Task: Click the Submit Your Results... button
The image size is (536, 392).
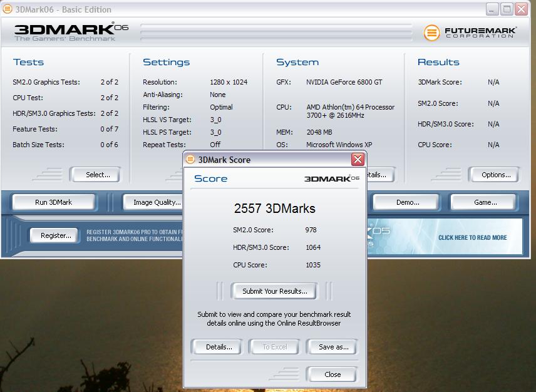Action: [x=274, y=291]
